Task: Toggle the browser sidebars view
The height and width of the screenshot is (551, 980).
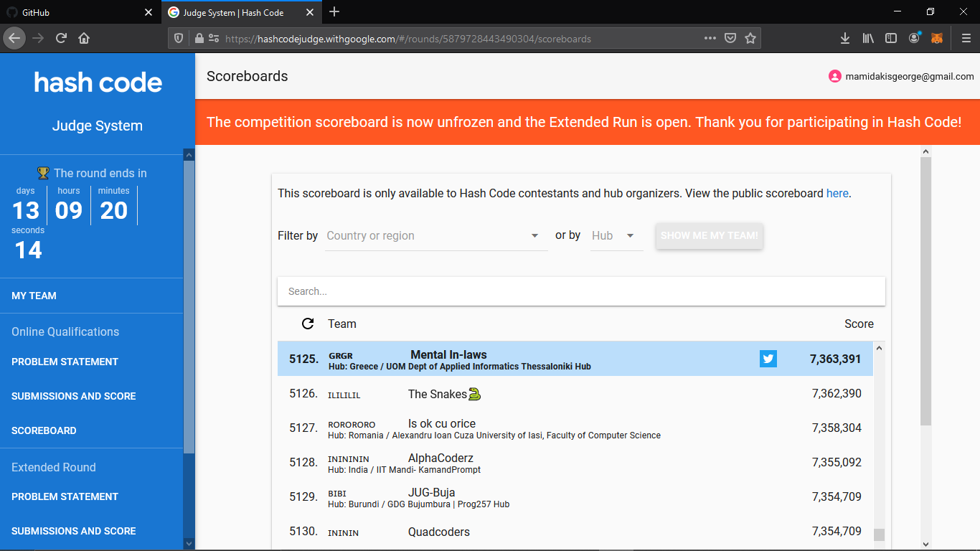Action: (891, 39)
